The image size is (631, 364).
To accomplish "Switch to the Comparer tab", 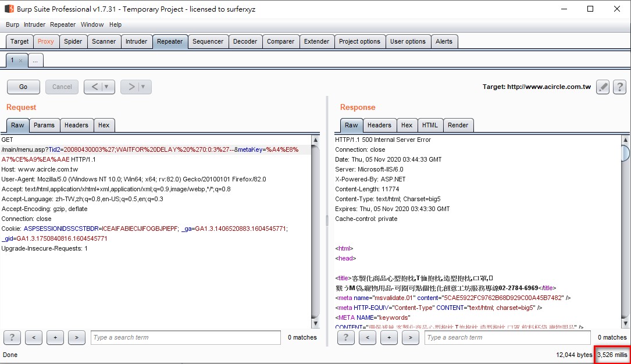I will click(x=281, y=41).
